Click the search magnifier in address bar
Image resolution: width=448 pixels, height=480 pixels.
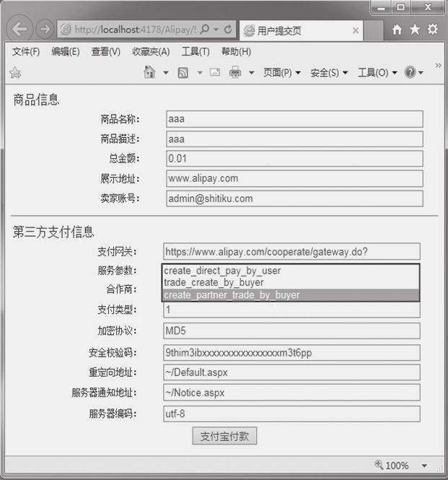[x=204, y=30]
